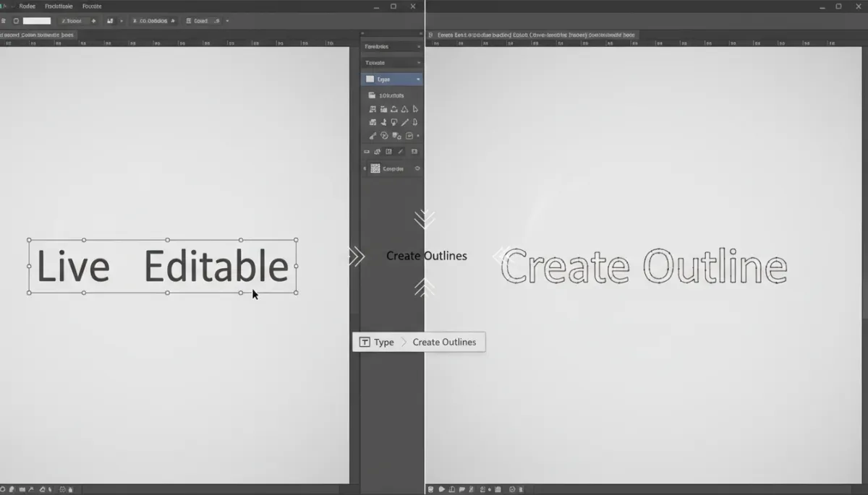
Task: Click the checkered layer thumbnail
Action: 375,168
